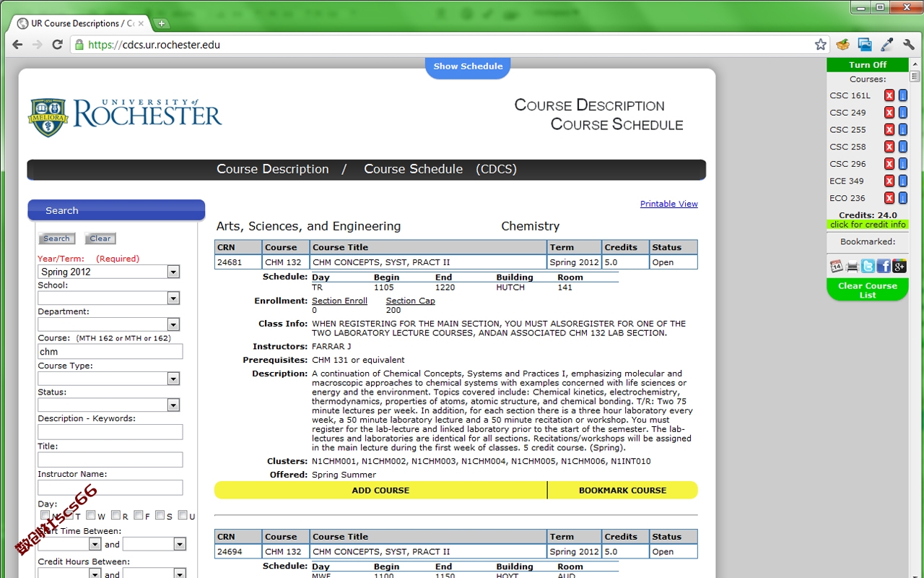Open Chrome wrench settings menu
Screen dimensions: 924x578
(909, 45)
